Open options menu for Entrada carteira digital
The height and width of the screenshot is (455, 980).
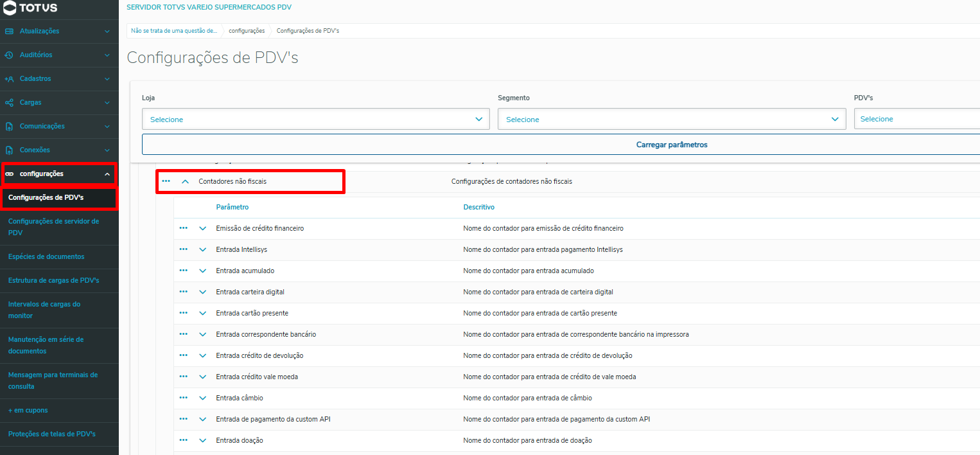(184, 292)
